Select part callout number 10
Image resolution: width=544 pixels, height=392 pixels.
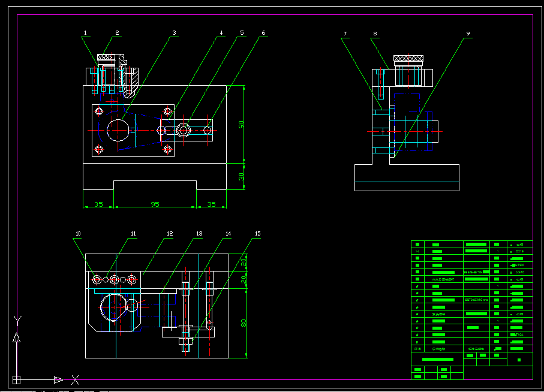(x=78, y=234)
